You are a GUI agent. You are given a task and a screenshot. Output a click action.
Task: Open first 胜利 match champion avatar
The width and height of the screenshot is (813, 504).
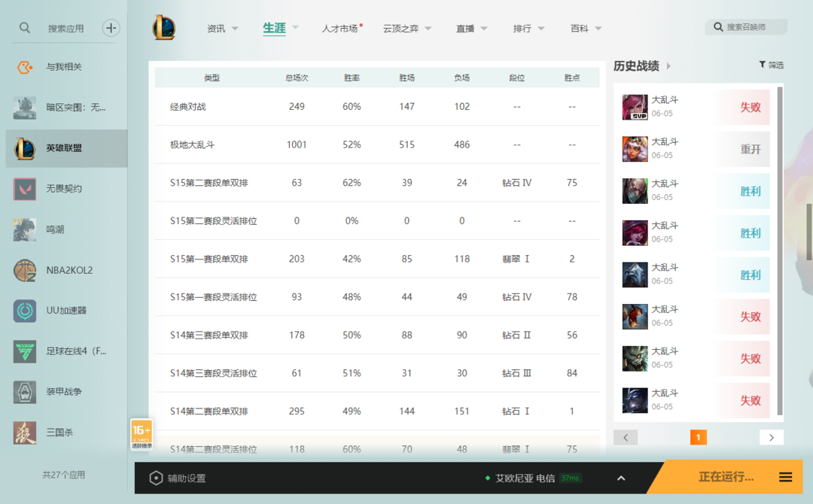click(x=635, y=191)
